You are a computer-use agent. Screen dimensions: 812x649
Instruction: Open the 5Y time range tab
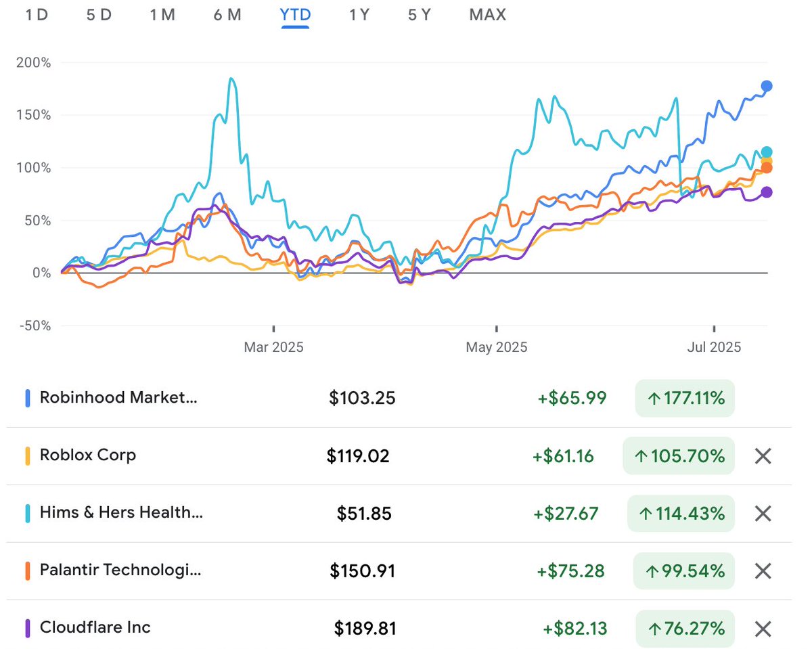click(x=420, y=14)
